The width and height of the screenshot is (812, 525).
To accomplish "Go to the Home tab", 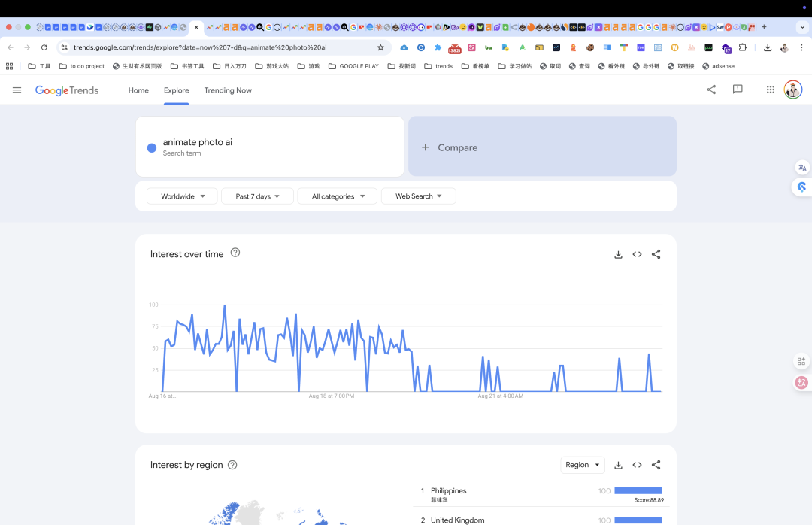I will point(138,90).
